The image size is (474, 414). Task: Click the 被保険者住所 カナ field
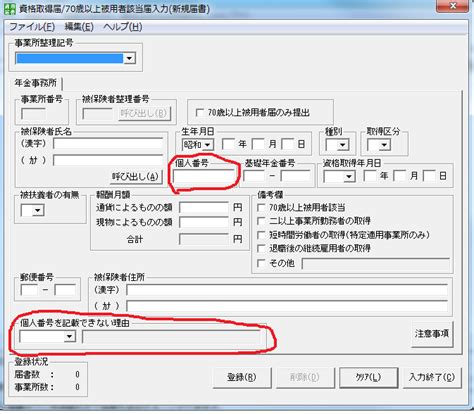coord(287,306)
